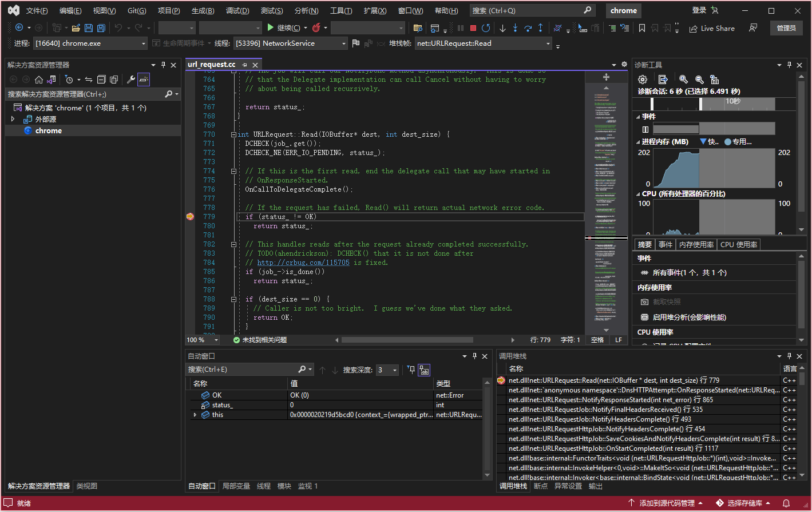Viewport: 812px width, 512px height.
Task: Open the http://crbug.com/115705 link in code
Action: pyautogui.click(x=303, y=263)
